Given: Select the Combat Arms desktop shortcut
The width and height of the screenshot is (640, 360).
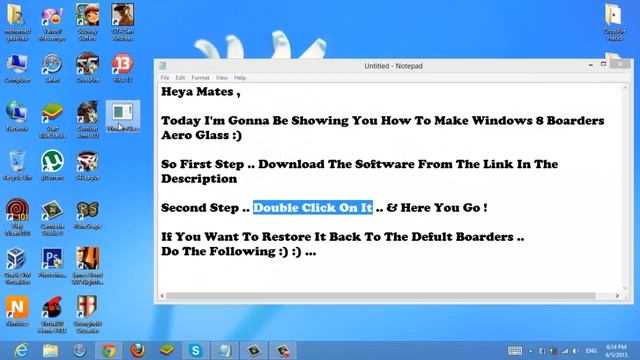Looking at the screenshot, I should coord(87,120).
